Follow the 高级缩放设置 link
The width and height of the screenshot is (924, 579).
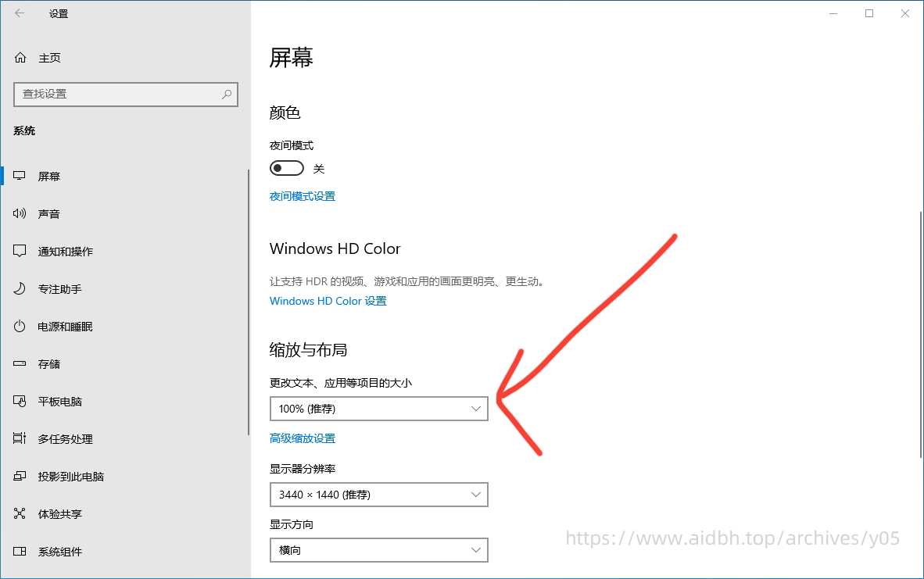click(303, 439)
